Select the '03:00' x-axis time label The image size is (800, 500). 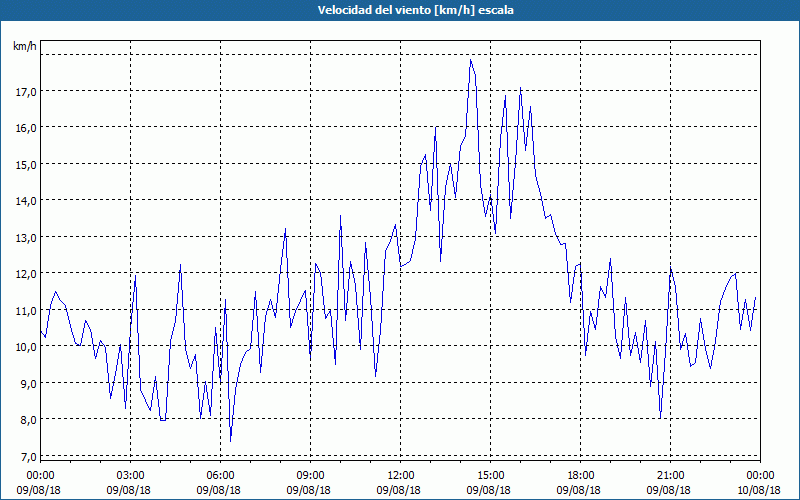click(x=130, y=476)
